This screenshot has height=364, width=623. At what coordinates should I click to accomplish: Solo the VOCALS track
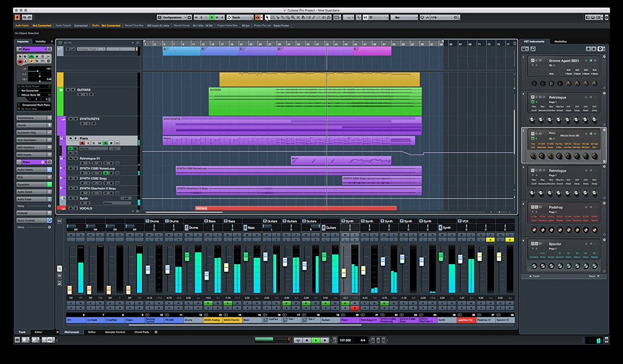76,208
